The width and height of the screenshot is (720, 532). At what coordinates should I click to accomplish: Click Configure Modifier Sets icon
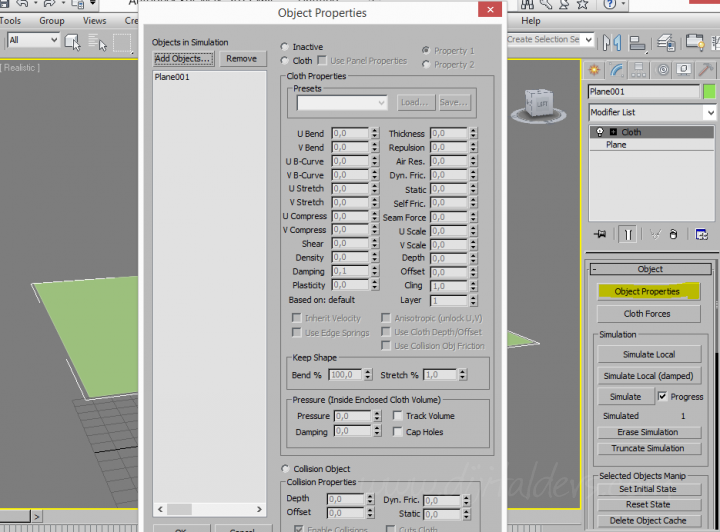tap(702, 234)
